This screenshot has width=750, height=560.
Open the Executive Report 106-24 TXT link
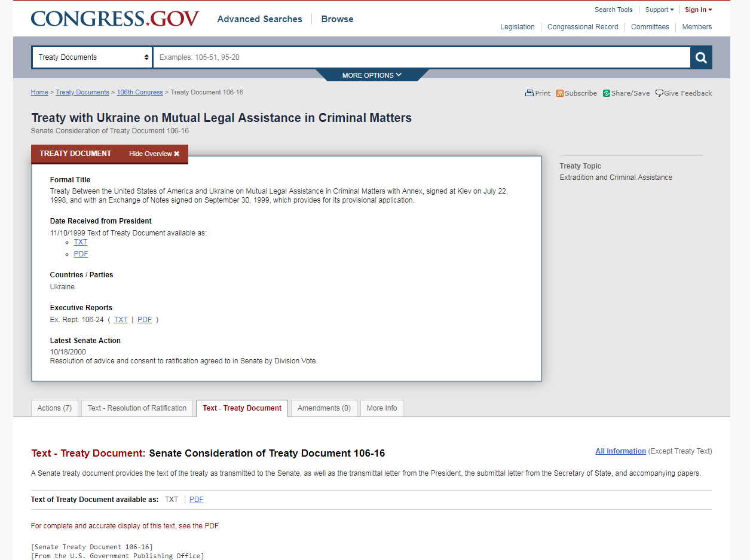click(x=121, y=320)
